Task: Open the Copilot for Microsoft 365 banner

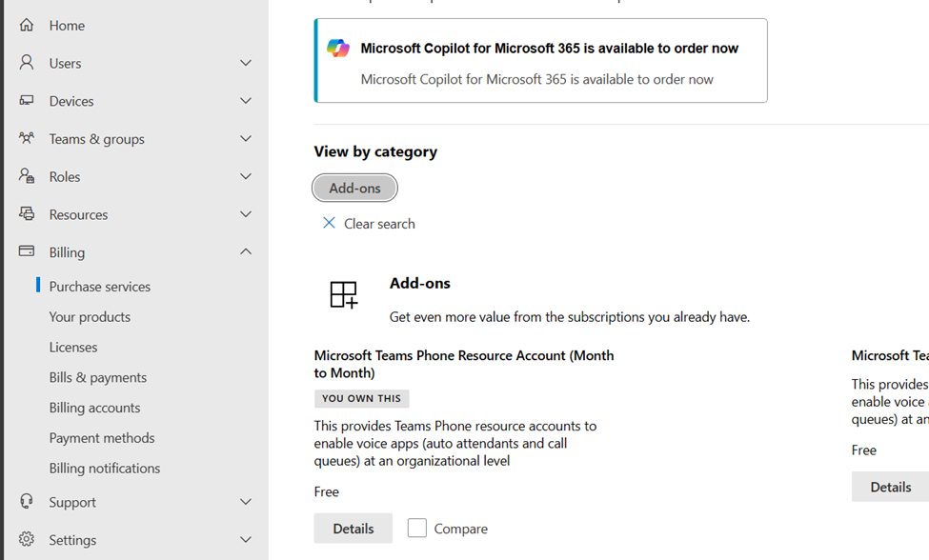Action: pos(541,60)
